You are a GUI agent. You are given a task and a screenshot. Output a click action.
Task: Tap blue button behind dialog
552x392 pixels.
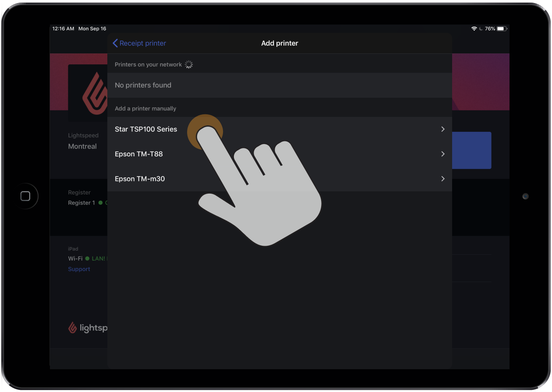click(x=471, y=150)
